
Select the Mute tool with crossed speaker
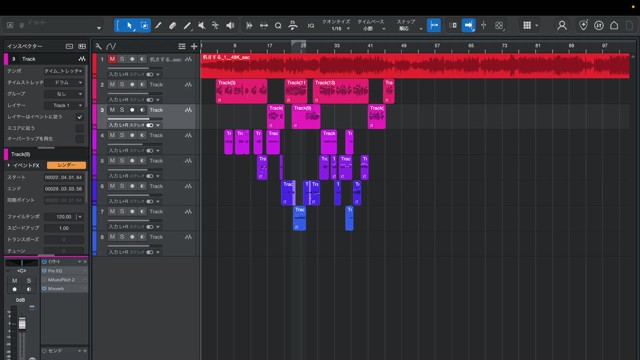pyautogui.click(x=201, y=26)
